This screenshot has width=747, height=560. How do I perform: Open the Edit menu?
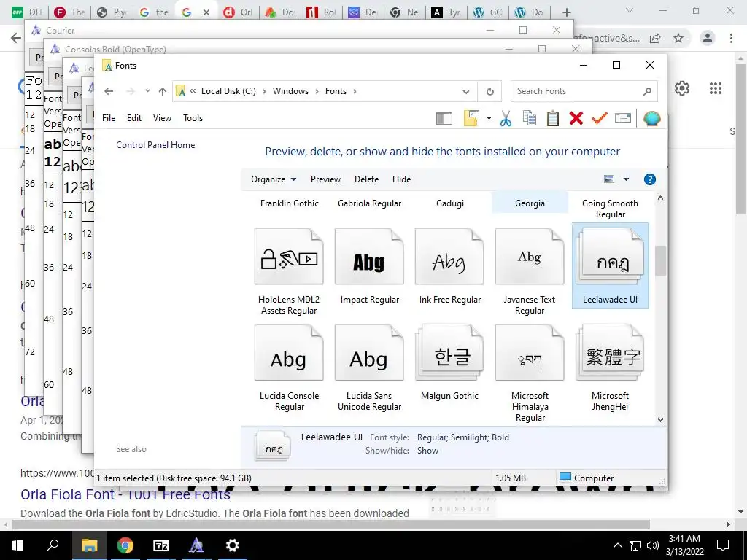click(134, 118)
